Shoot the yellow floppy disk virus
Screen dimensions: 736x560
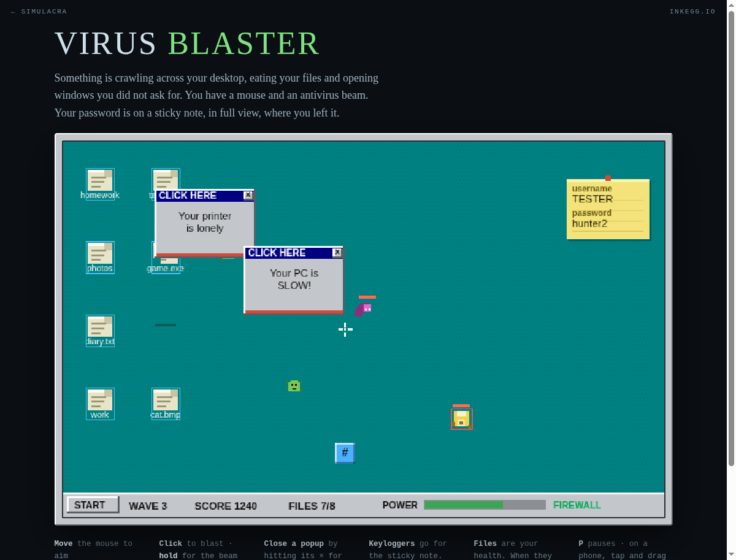point(461,419)
